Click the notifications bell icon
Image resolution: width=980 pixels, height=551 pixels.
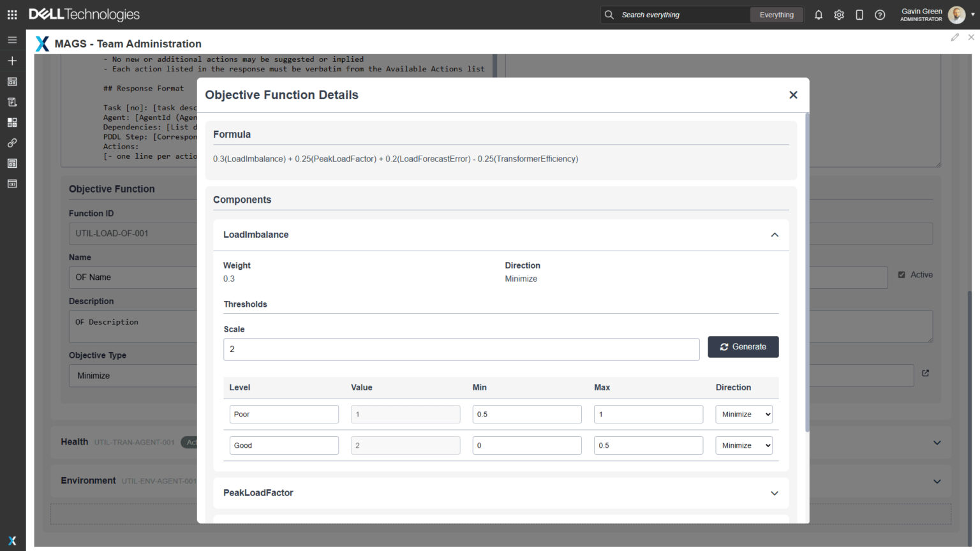(819, 15)
